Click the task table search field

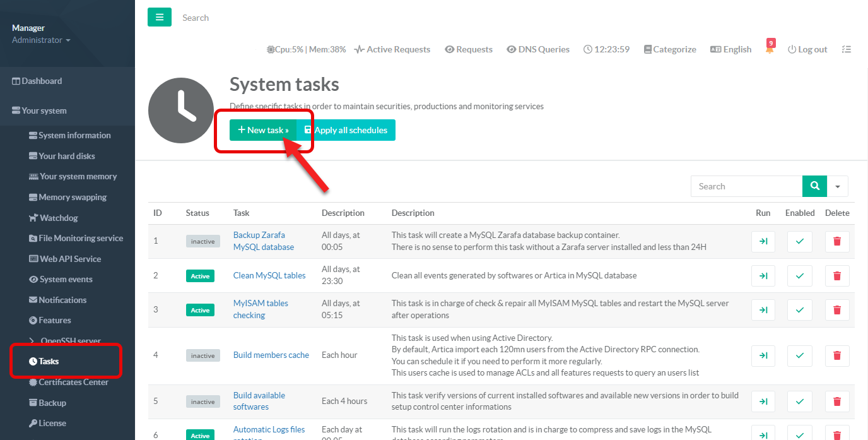pyautogui.click(x=746, y=186)
